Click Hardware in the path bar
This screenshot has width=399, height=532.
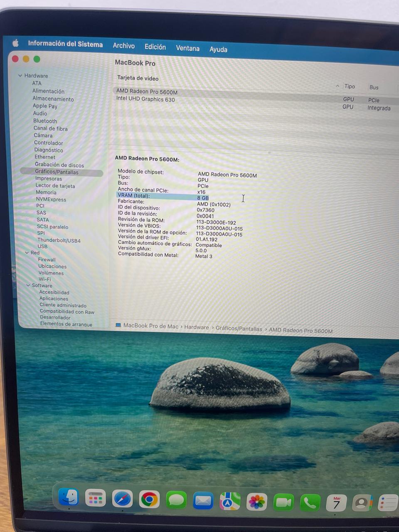pyautogui.click(x=197, y=327)
